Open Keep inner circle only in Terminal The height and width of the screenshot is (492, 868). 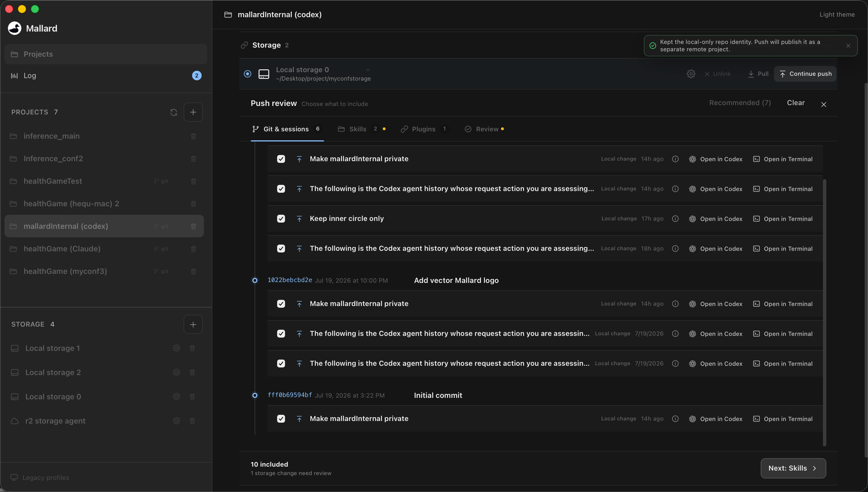tap(783, 219)
